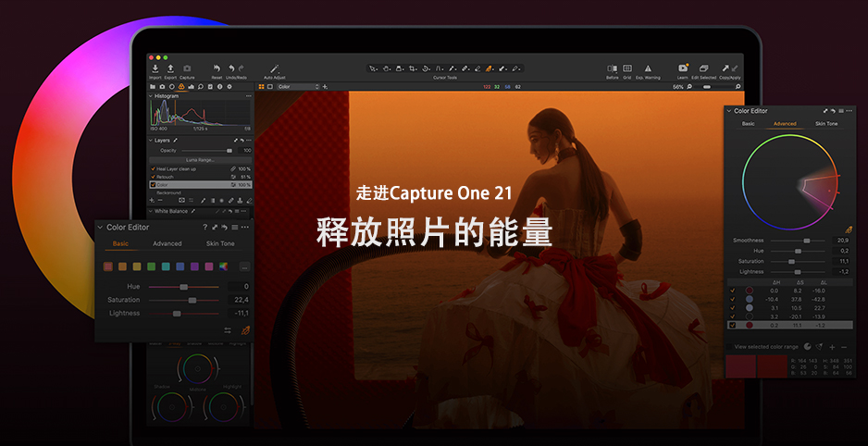Switch viewer to multi-view grid icon
868x446 pixels.
(262, 87)
